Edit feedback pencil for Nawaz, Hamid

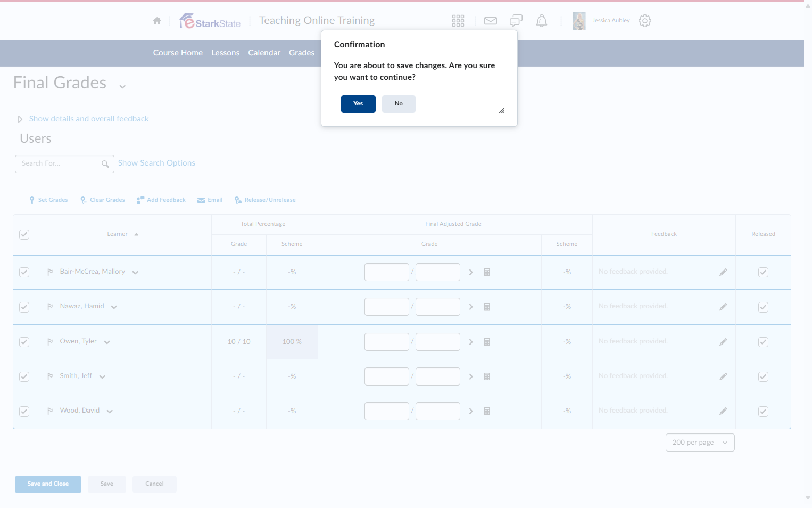(723, 307)
